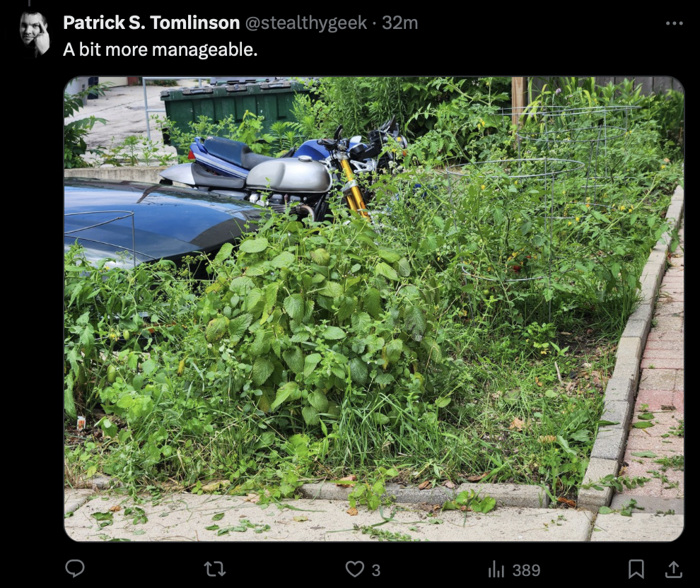
Task: Bookmark the tweet with the bookmark icon
Action: click(636, 569)
